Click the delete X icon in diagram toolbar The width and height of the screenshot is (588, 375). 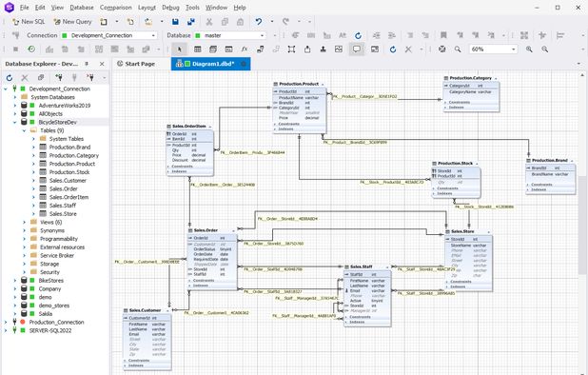(x=408, y=49)
